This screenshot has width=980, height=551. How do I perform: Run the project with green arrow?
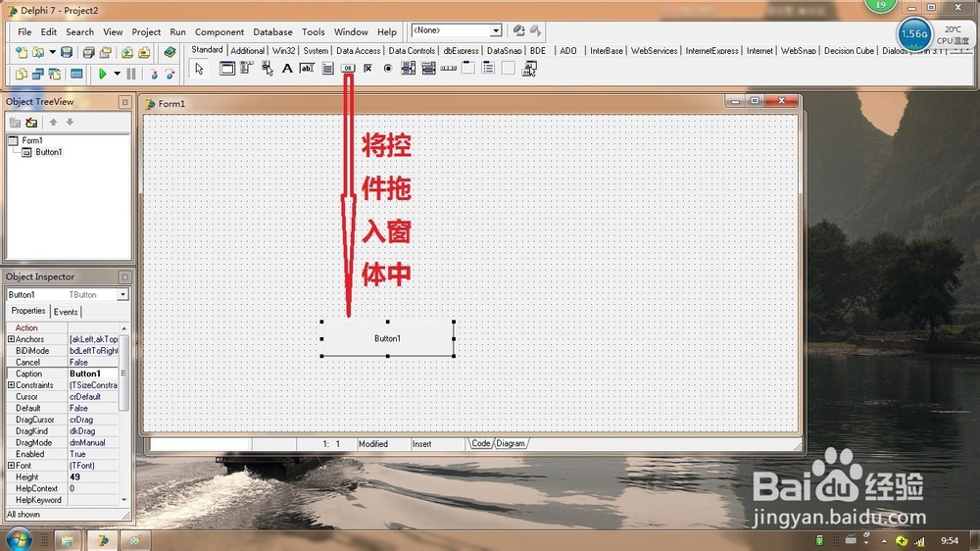pyautogui.click(x=103, y=74)
